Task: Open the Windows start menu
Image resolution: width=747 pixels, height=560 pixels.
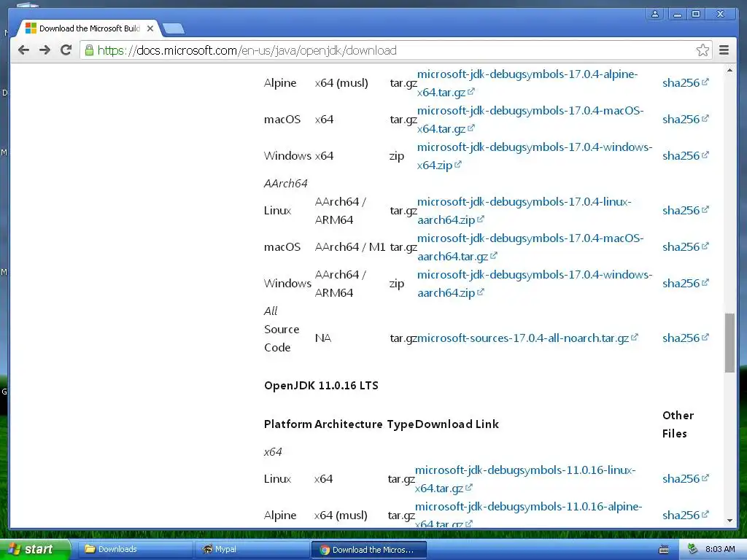Action: point(35,549)
